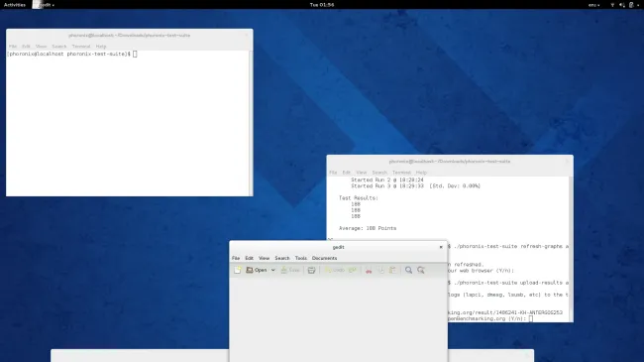Viewport: 644px width, 362px height.
Task: Open the keyboard language indicator menu
Action: (593, 5)
